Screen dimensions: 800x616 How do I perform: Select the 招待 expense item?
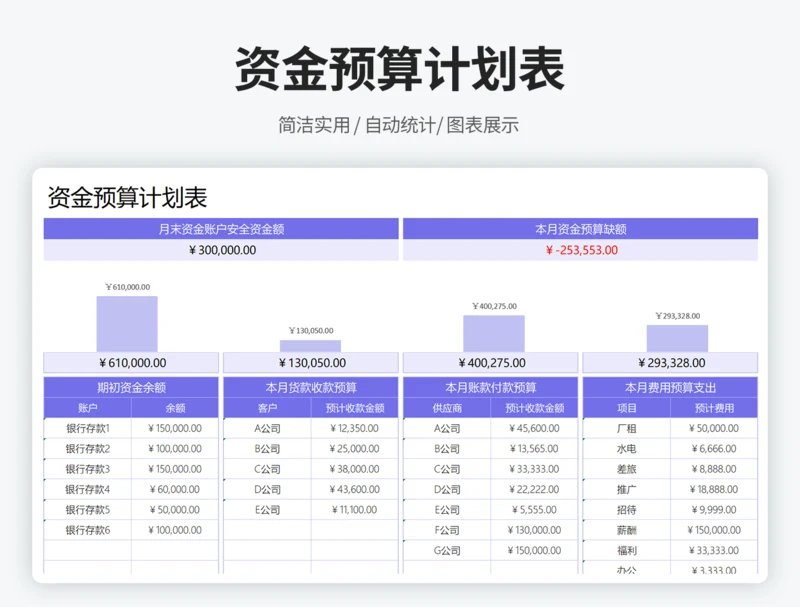627,510
